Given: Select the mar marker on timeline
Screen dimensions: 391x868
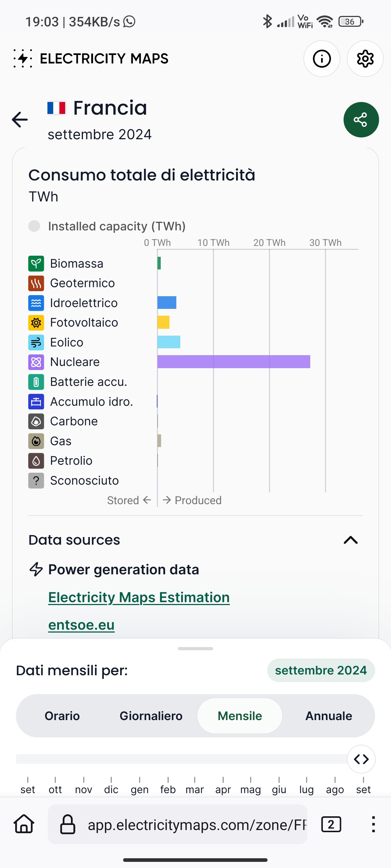Looking at the screenshot, I should pos(195,786).
